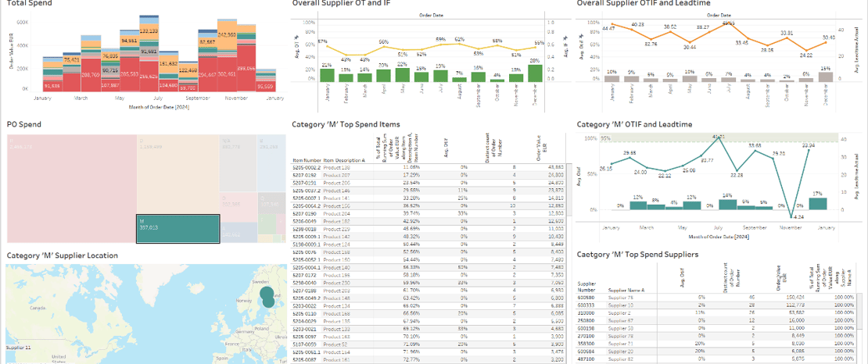Click supplier number 487100
868x364 pixels.
(586, 359)
